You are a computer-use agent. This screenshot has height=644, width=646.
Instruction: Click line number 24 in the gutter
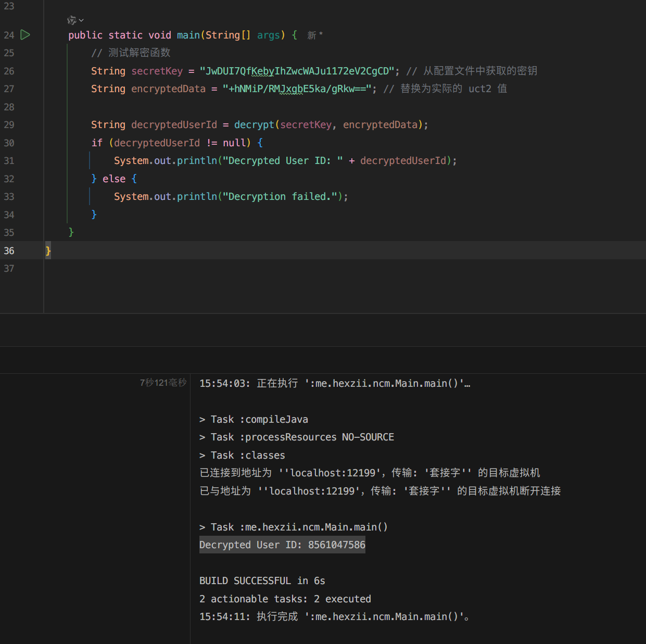[9, 35]
